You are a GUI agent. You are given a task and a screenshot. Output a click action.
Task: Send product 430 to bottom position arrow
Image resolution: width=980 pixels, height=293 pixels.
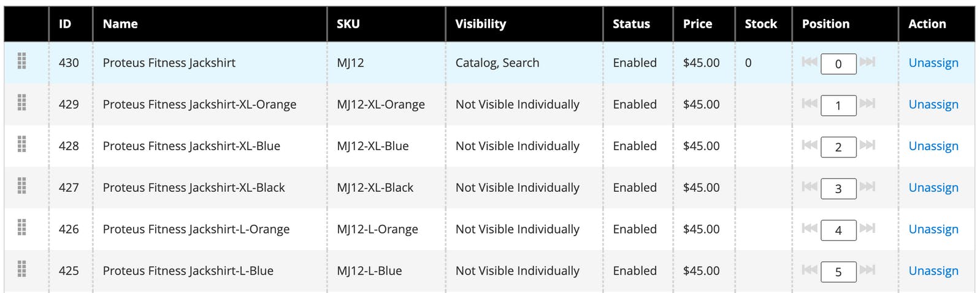pyautogui.click(x=867, y=61)
